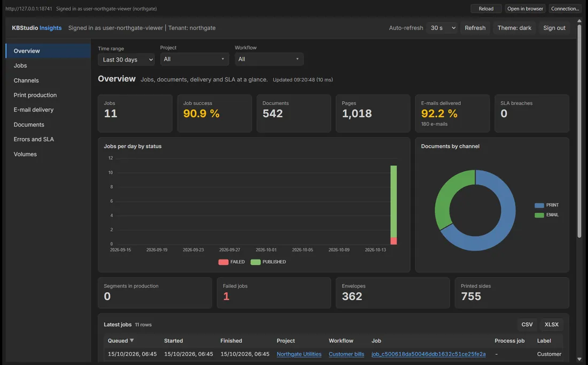Open Errors and SLA in the sidebar

48,139
